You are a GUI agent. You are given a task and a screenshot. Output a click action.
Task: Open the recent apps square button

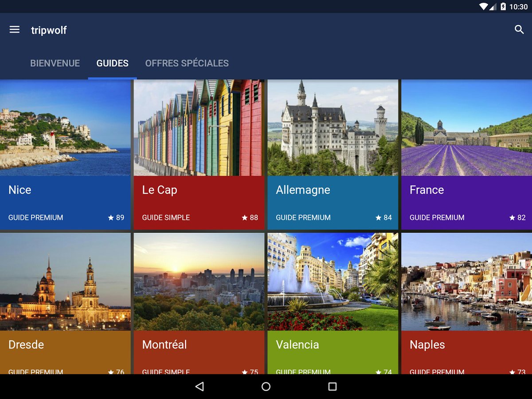[x=332, y=387]
